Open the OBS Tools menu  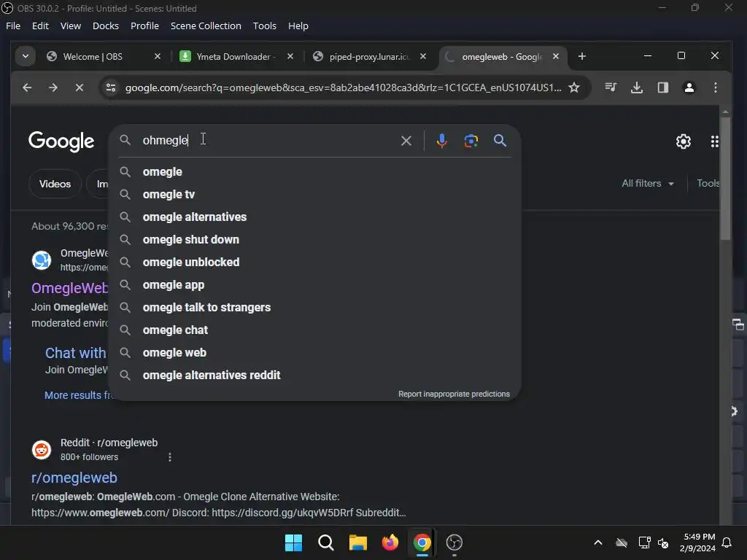coord(264,26)
